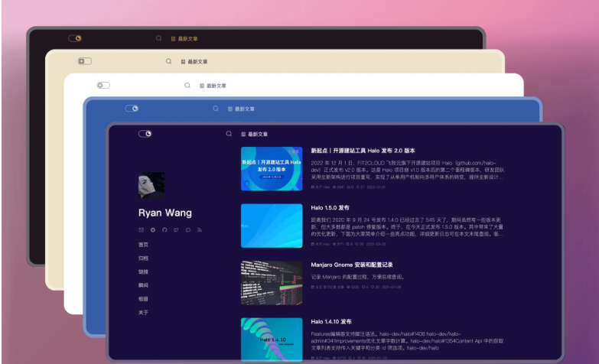This screenshot has width=599, height=364.
Task: Open the Telegram icon under Ryan Wang
Action: [153, 230]
